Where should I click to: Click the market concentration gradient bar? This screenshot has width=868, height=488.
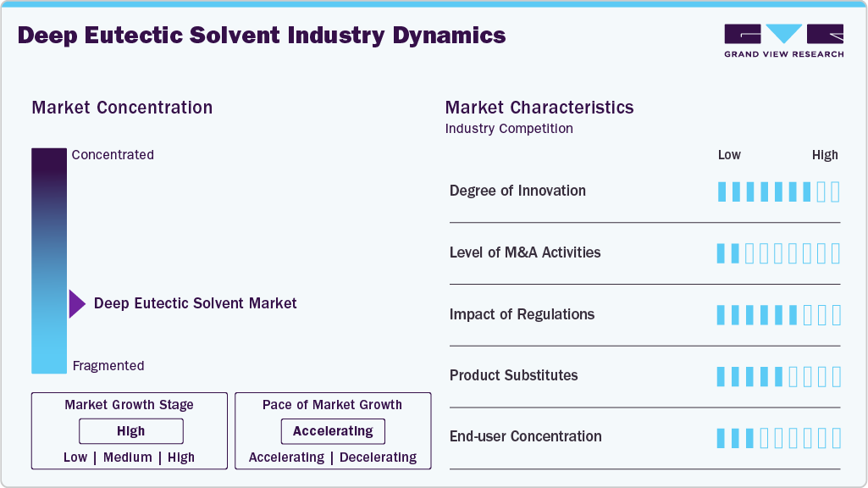point(49,260)
